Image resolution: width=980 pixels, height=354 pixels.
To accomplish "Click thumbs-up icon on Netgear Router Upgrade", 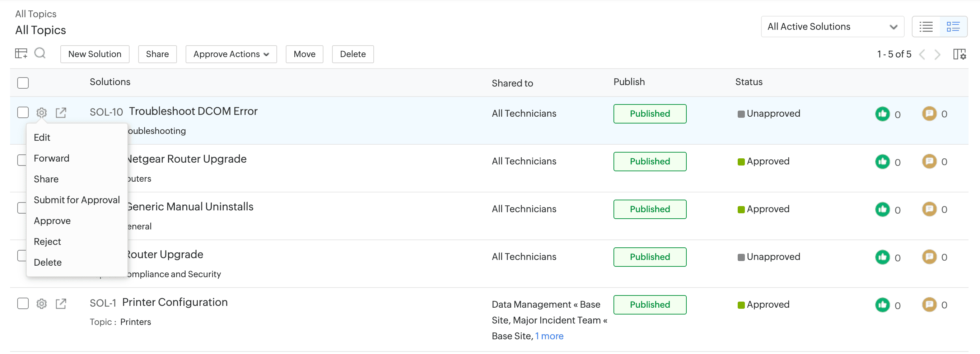I will pos(882,162).
